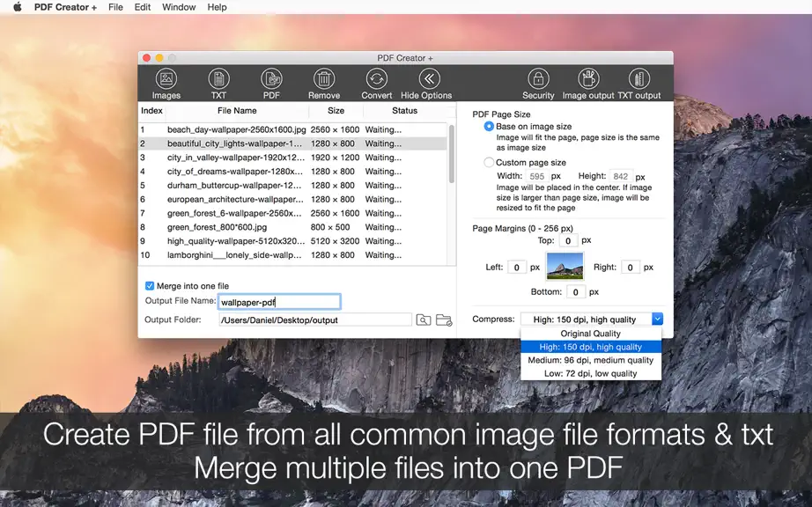Image resolution: width=812 pixels, height=507 pixels.
Task: Click the PDF toolbar icon
Action: pos(271,79)
